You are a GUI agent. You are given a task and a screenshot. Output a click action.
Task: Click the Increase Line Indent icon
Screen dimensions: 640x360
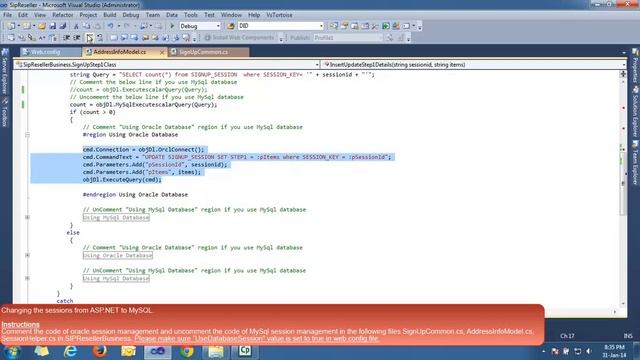click(x=77, y=38)
